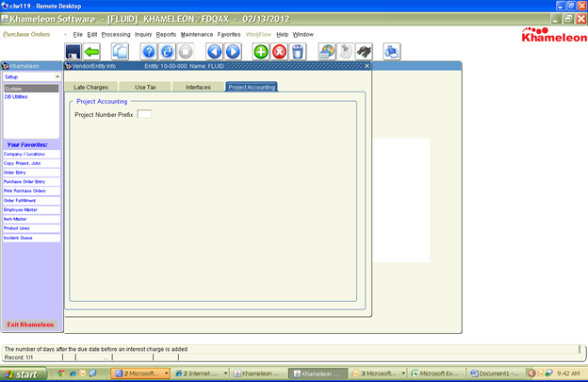Open the Company / Locations favorite link

pos(31,155)
